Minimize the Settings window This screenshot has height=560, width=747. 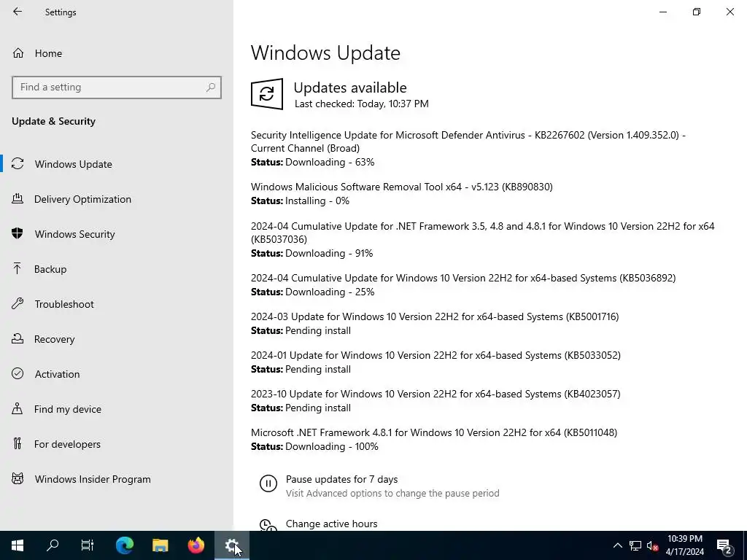(662, 12)
